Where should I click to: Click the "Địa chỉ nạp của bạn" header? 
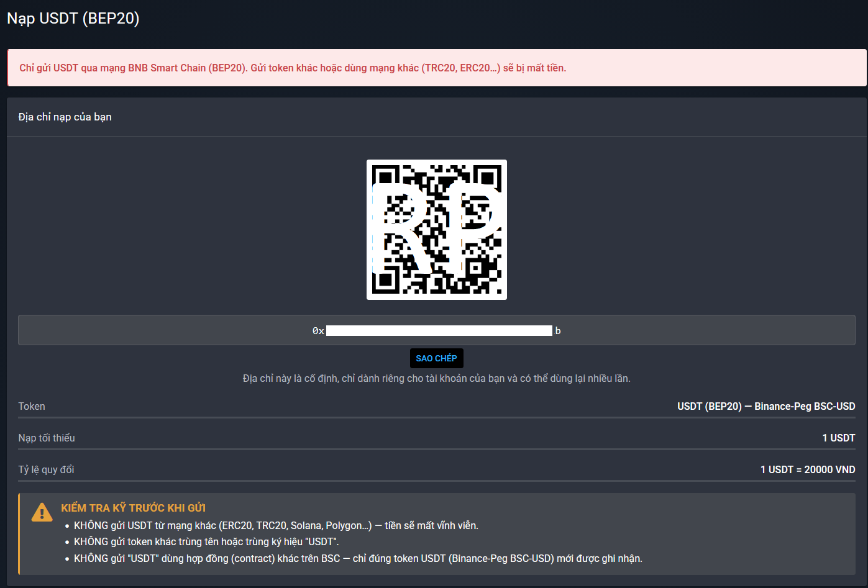click(65, 117)
